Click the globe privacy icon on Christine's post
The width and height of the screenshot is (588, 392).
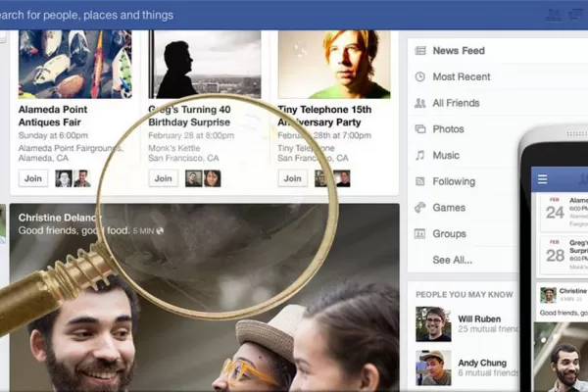pyautogui.click(x=160, y=230)
